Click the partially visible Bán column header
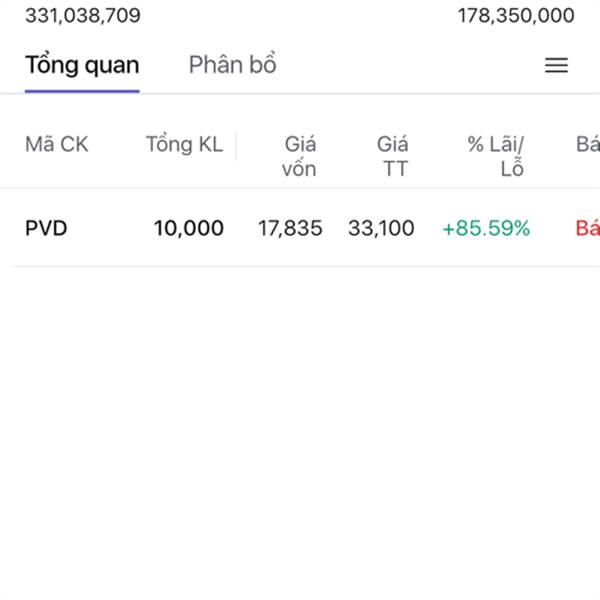This screenshot has height=600, width=600. pos(588,144)
